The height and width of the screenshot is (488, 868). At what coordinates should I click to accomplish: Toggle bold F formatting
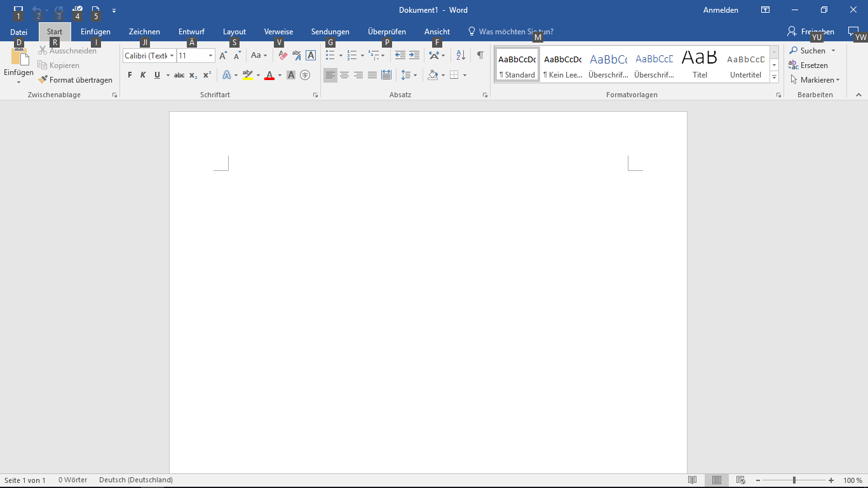point(130,75)
